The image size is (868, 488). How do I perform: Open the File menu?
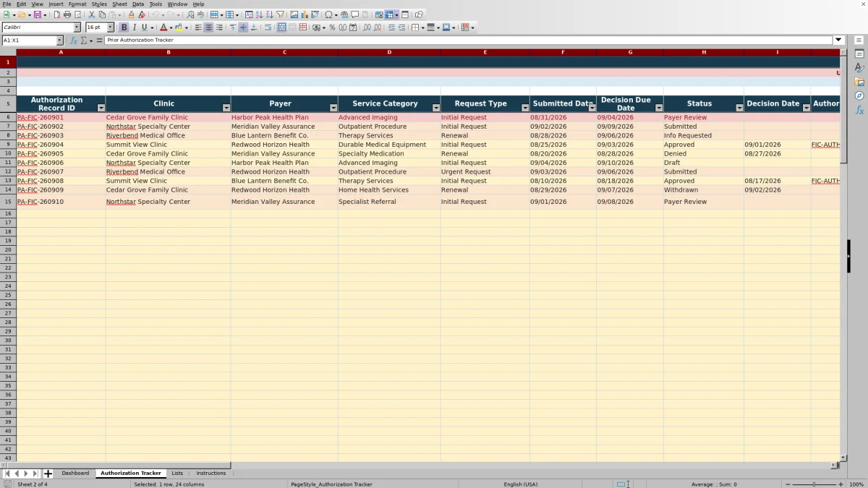7,4
